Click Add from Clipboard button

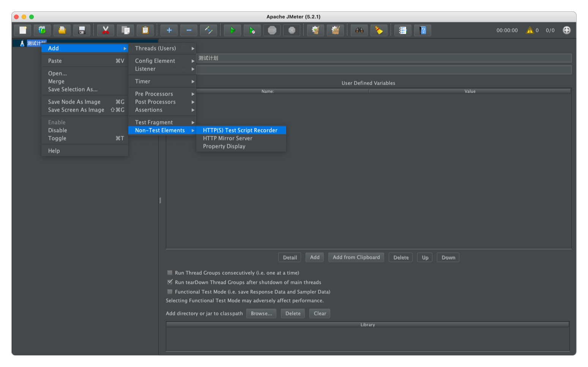tap(356, 257)
